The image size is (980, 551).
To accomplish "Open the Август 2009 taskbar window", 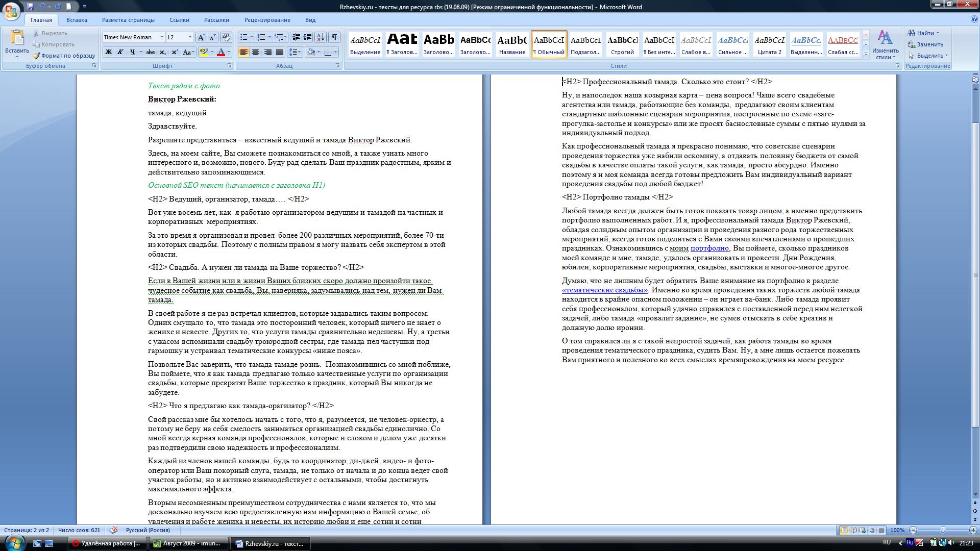I will click(x=187, y=543).
